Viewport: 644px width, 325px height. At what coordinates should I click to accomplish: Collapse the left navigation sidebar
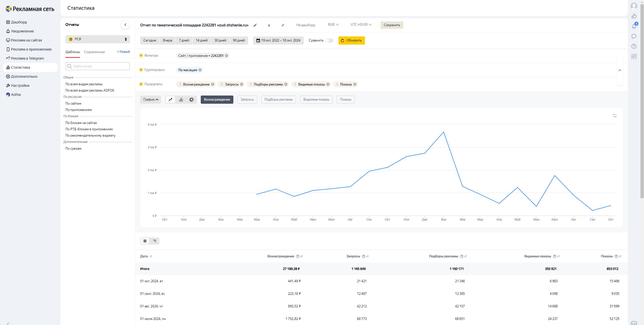8,323
